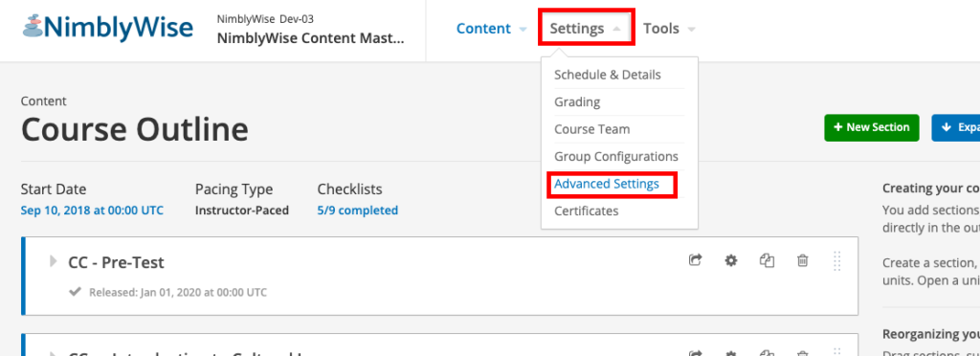This screenshot has width=980, height=356.
Task: Publish CC - Pre-Test section share icon
Action: click(695, 260)
